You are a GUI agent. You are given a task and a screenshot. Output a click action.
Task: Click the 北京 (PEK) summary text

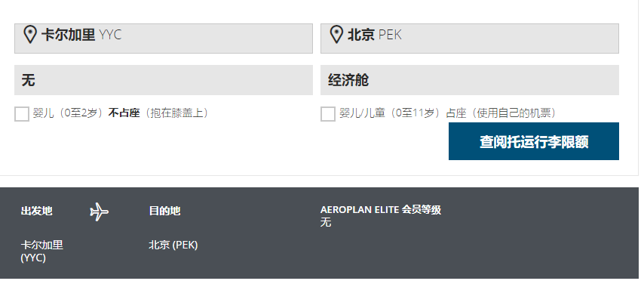(x=173, y=245)
